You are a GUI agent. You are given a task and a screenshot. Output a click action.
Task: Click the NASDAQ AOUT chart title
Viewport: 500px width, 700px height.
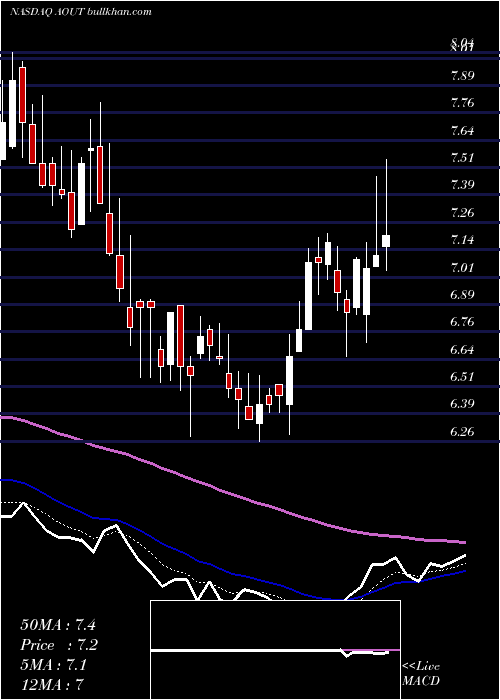pos(81,12)
